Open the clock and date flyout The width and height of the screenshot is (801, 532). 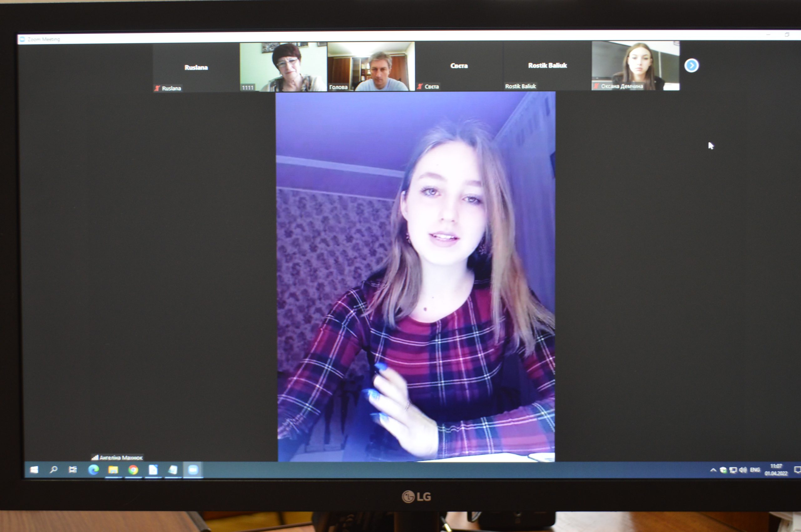coord(776,470)
